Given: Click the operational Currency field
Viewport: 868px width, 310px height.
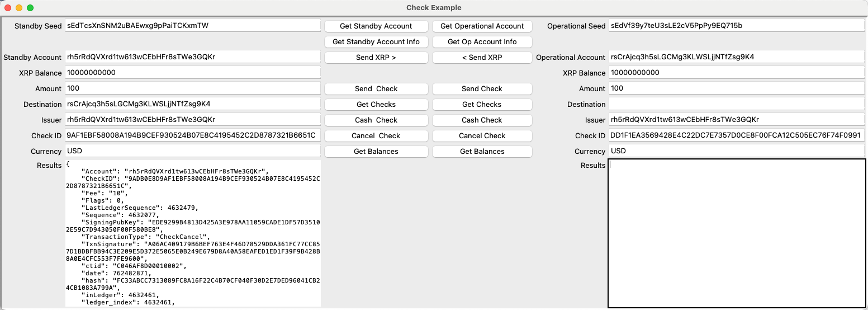Looking at the screenshot, I should [x=736, y=151].
